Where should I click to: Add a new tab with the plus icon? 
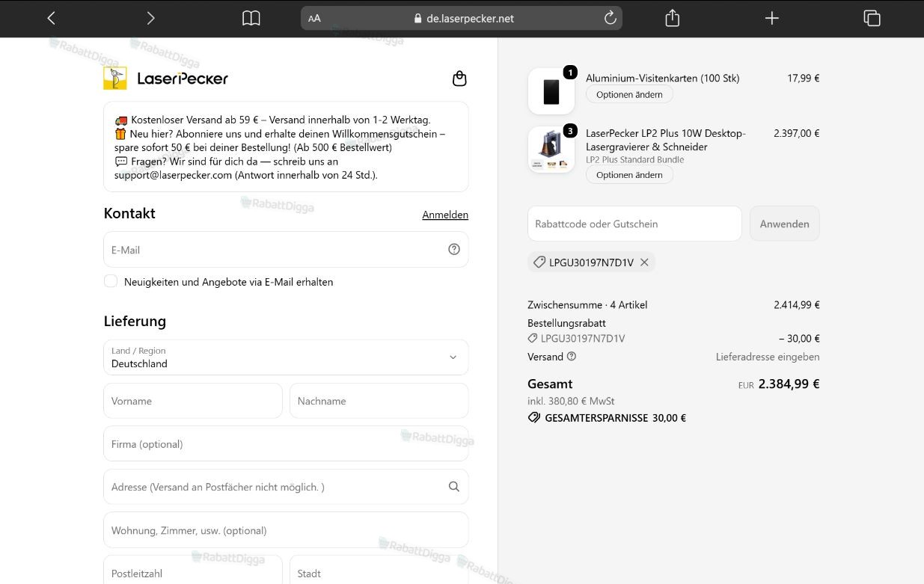pyautogui.click(x=772, y=18)
